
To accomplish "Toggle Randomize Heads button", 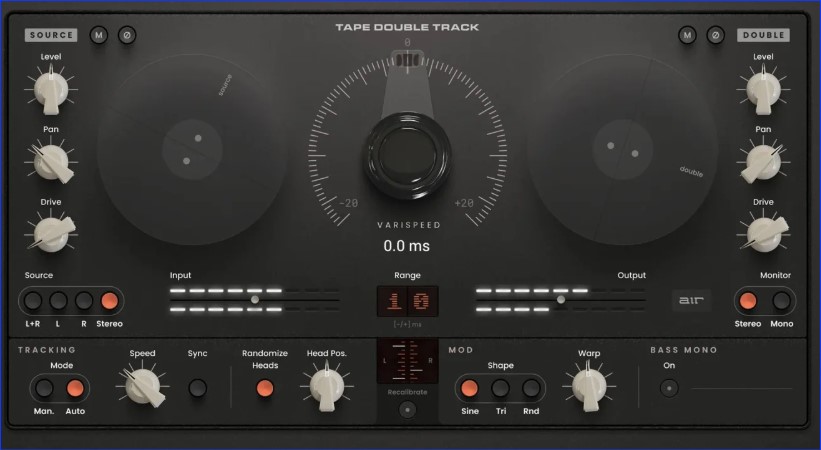I will (x=264, y=388).
